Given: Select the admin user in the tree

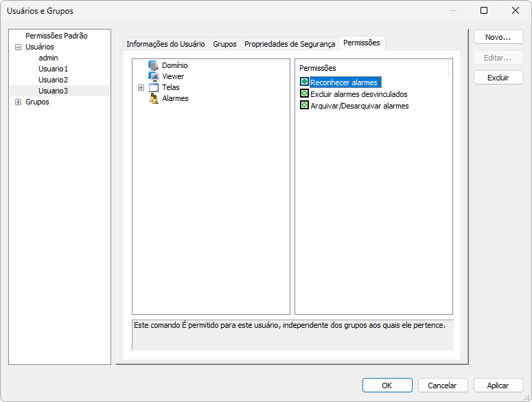Looking at the screenshot, I should tap(48, 58).
